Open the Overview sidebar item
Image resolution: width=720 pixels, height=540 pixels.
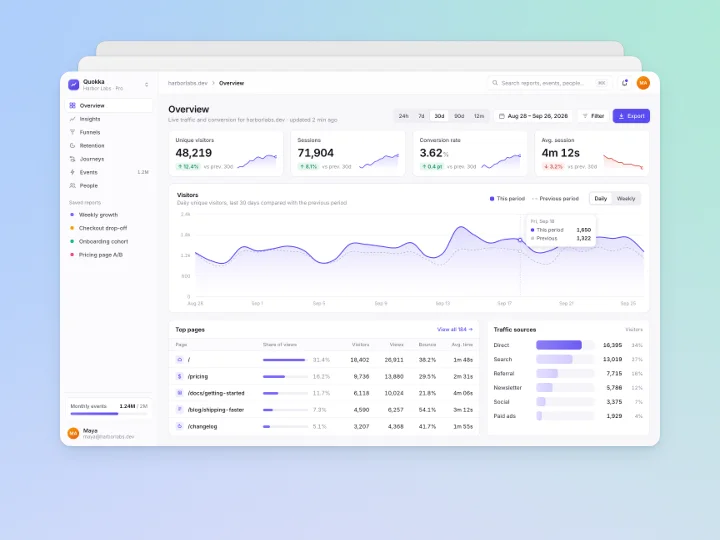(x=109, y=106)
